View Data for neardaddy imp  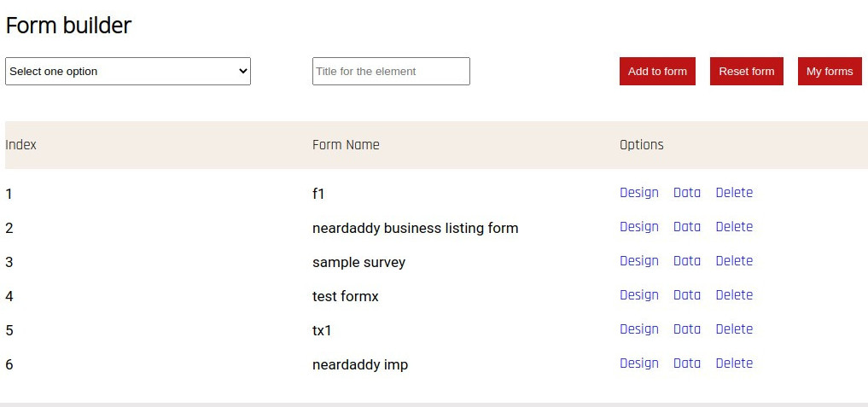pyautogui.click(x=686, y=363)
